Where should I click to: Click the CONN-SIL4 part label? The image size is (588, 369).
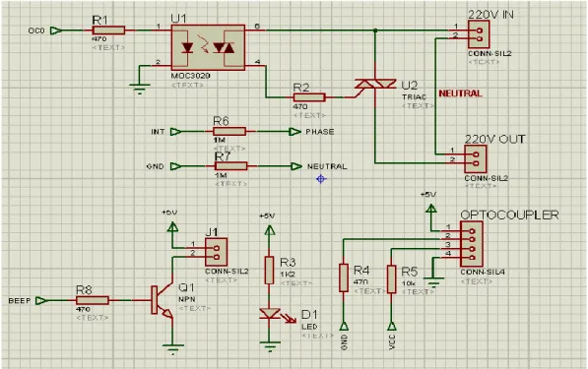tap(483, 272)
